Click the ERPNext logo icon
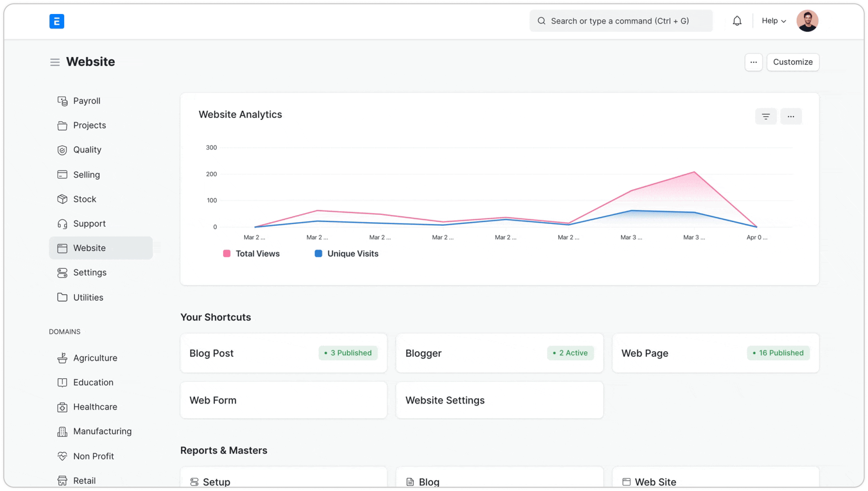 (57, 21)
